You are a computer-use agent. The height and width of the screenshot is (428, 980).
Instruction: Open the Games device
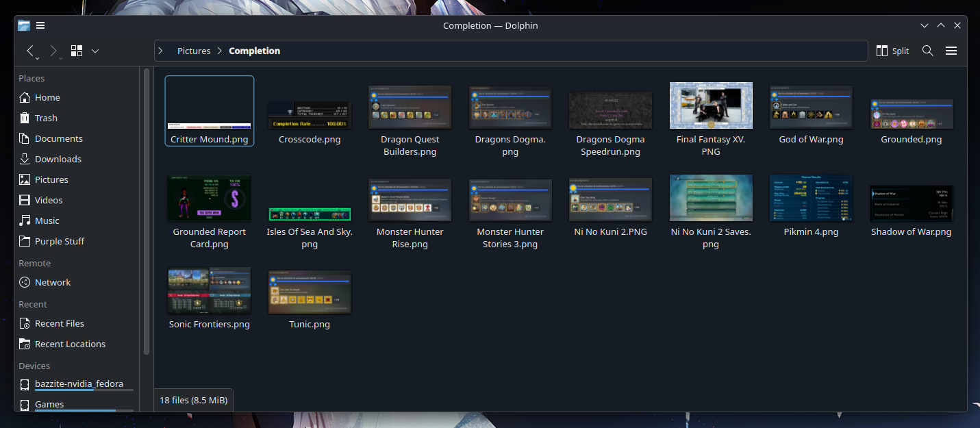click(x=77, y=404)
